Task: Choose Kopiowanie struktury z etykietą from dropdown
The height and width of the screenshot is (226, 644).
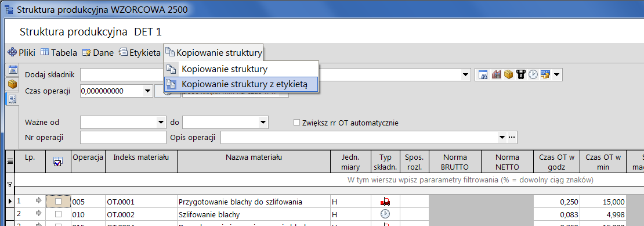Action: 241,84
